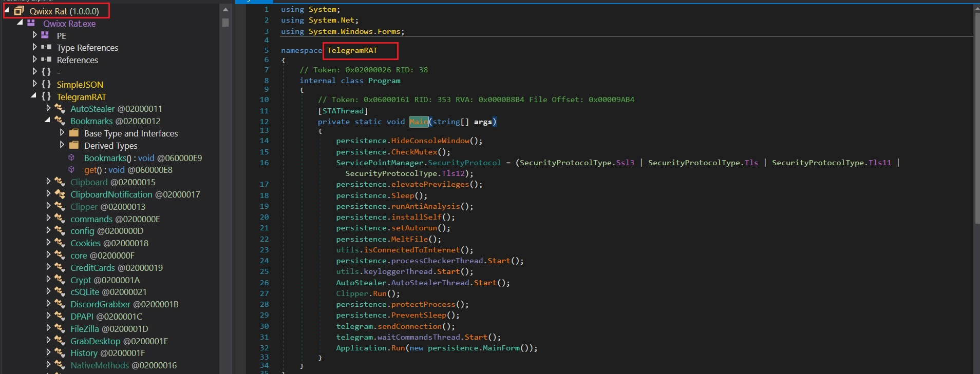Viewport: 980px width, 374px height.
Task: Expand the DPAPI class node
Action: point(48,316)
